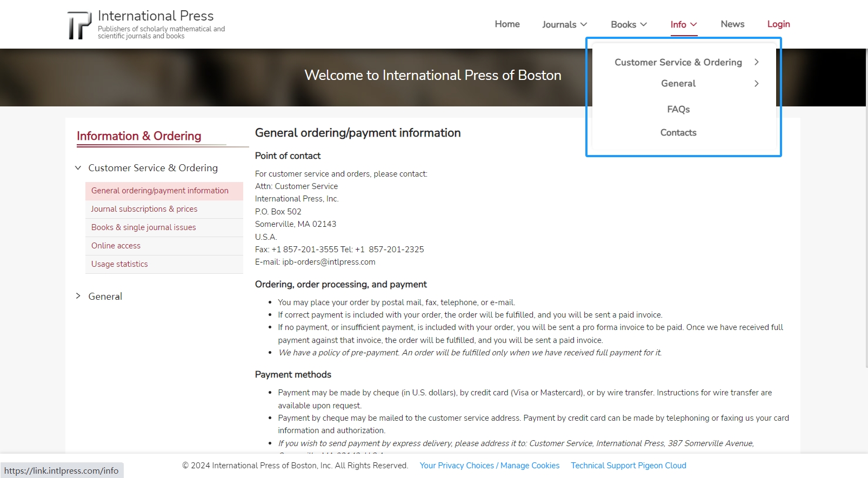This screenshot has height=478, width=868.
Task: Select FAQs from Info dropdown
Action: click(x=678, y=109)
